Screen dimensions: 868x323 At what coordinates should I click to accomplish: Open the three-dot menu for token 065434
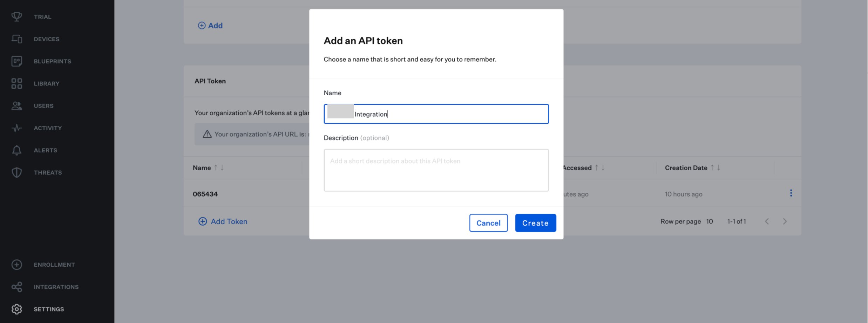point(791,193)
